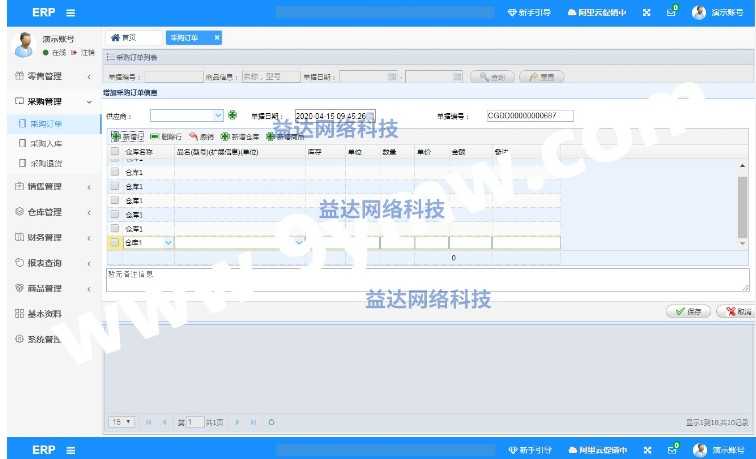Expand the 零售管理 menu chevron

tap(90, 77)
